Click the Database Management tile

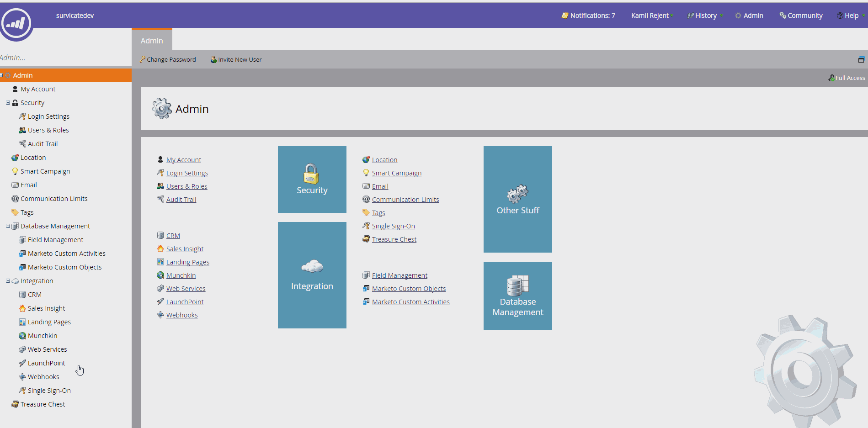point(518,296)
